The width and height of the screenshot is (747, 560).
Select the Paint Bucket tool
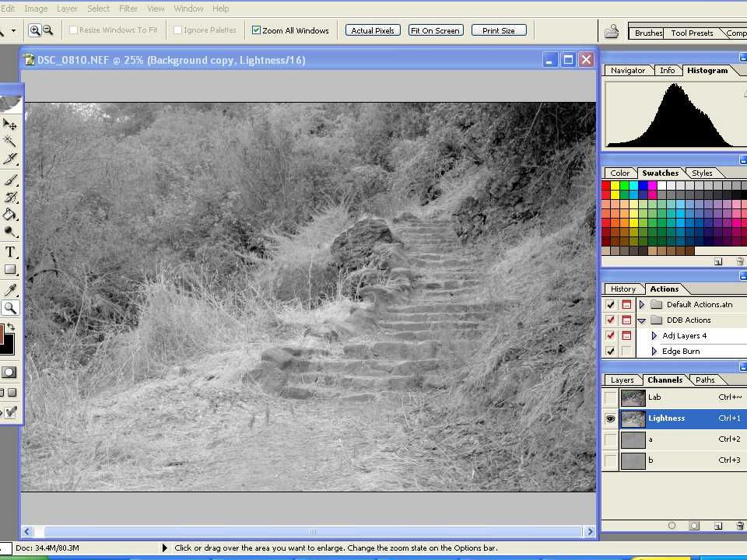(x=9, y=215)
